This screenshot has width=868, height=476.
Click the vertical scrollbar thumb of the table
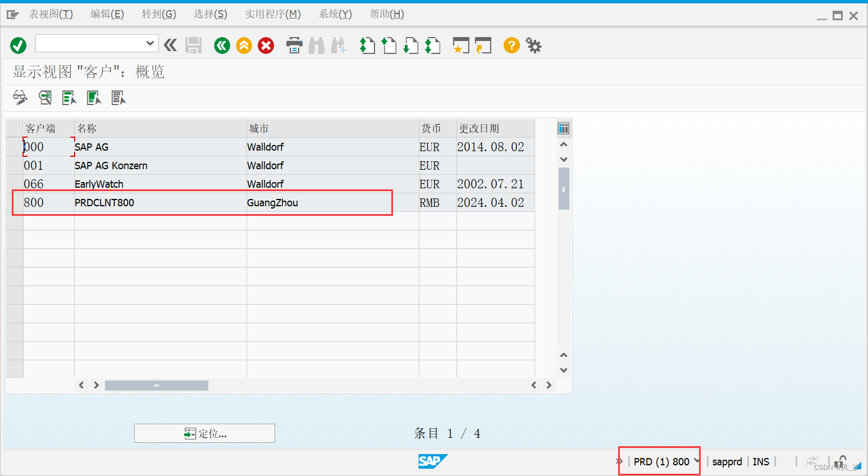[564, 189]
